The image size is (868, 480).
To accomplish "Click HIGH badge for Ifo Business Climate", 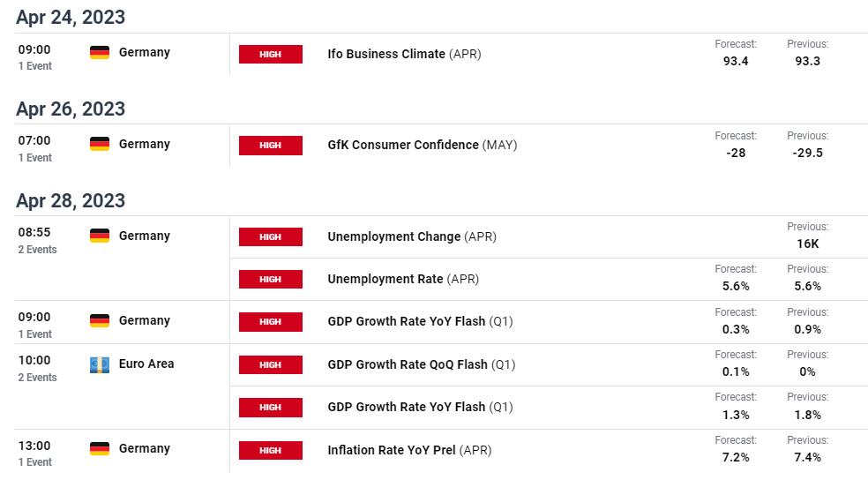I will pyautogui.click(x=271, y=54).
